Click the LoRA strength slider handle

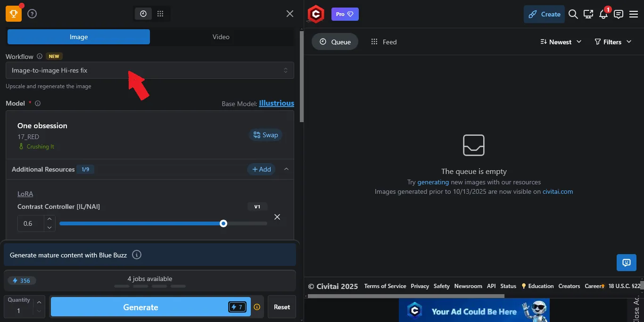coord(223,223)
